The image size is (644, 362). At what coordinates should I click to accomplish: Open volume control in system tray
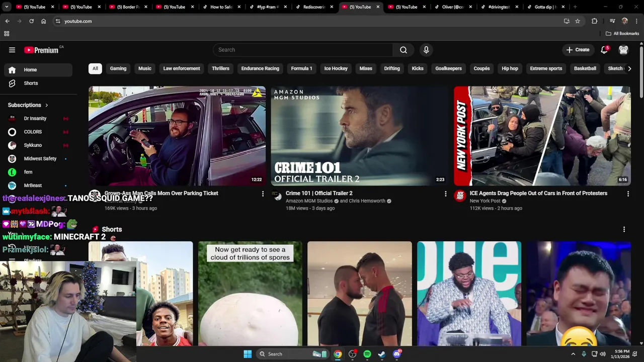coord(603,354)
